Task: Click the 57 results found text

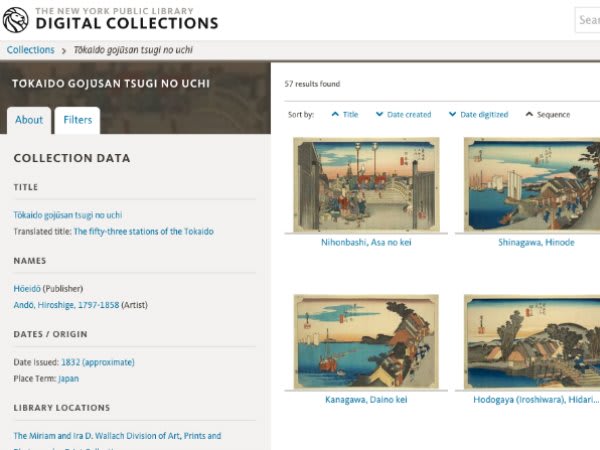Action: point(312,84)
